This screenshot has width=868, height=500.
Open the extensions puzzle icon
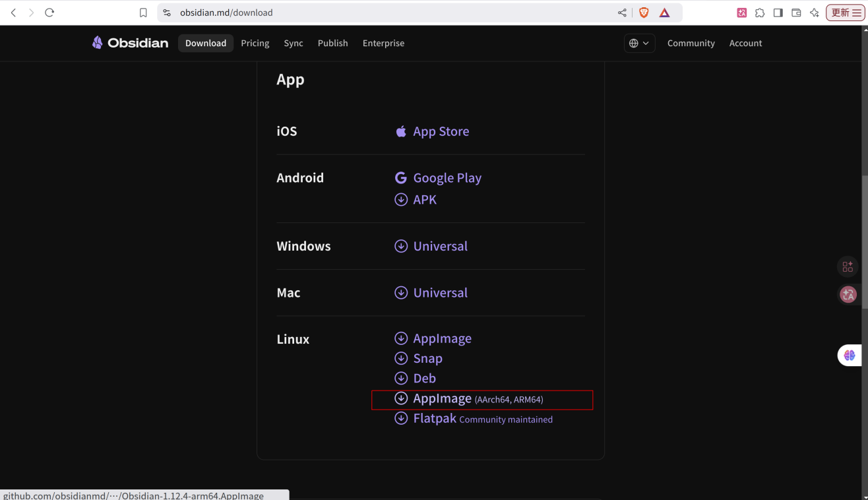(x=760, y=13)
